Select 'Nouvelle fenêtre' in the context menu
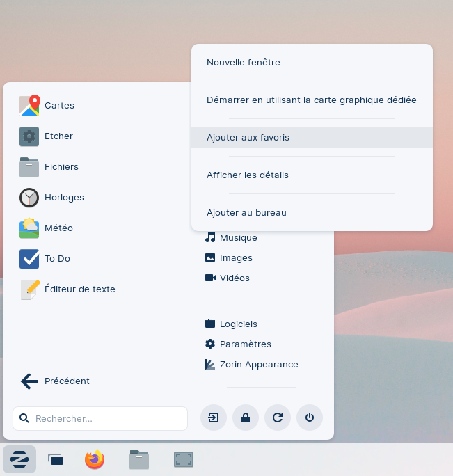 pos(243,63)
